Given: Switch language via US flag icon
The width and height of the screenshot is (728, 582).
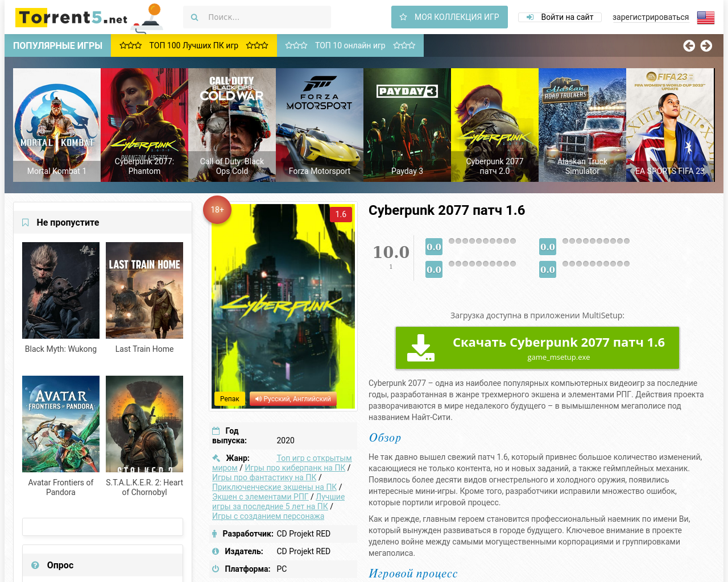Looking at the screenshot, I should tap(706, 18).
